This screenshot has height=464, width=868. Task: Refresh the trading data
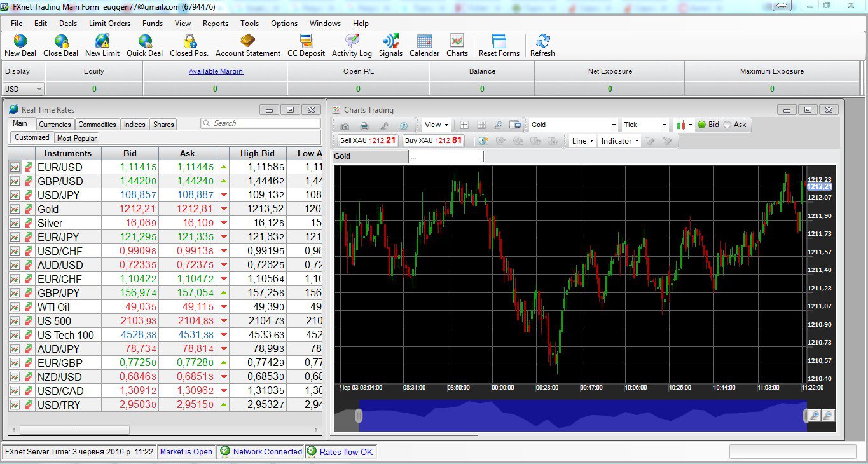pos(542,46)
